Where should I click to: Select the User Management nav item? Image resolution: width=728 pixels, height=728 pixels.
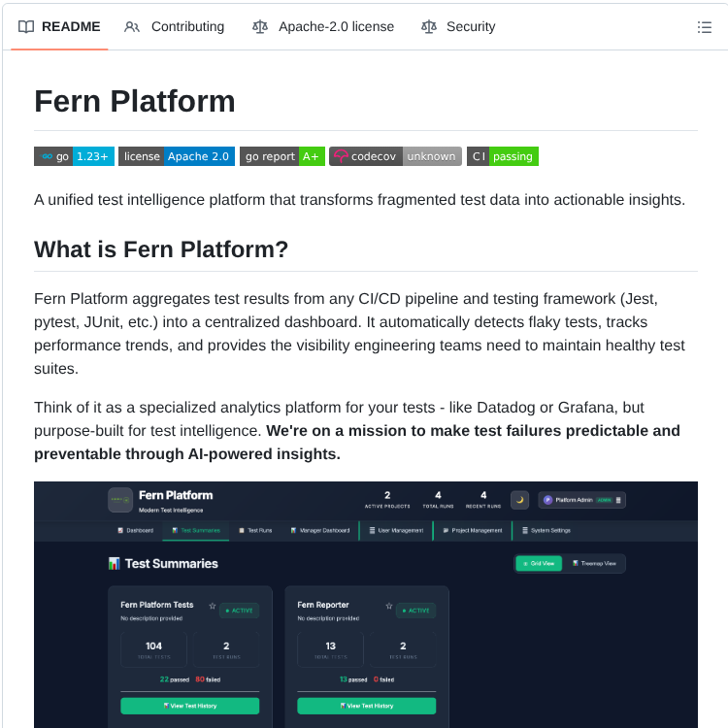[x=396, y=531]
